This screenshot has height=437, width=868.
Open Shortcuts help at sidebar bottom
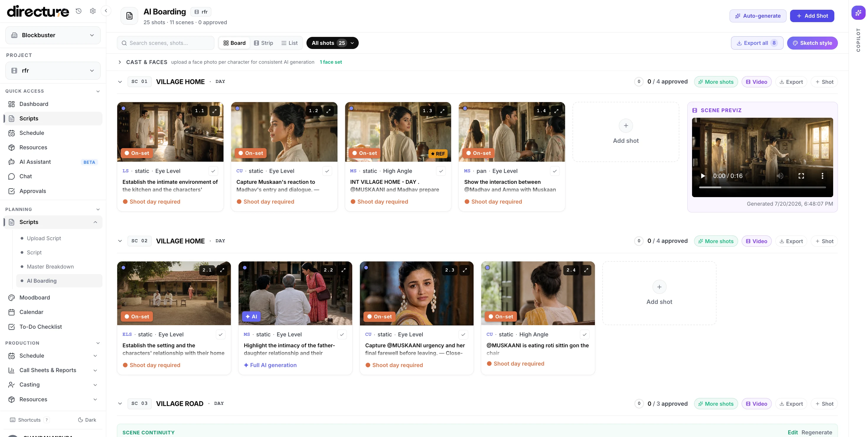[x=29, y=420]
